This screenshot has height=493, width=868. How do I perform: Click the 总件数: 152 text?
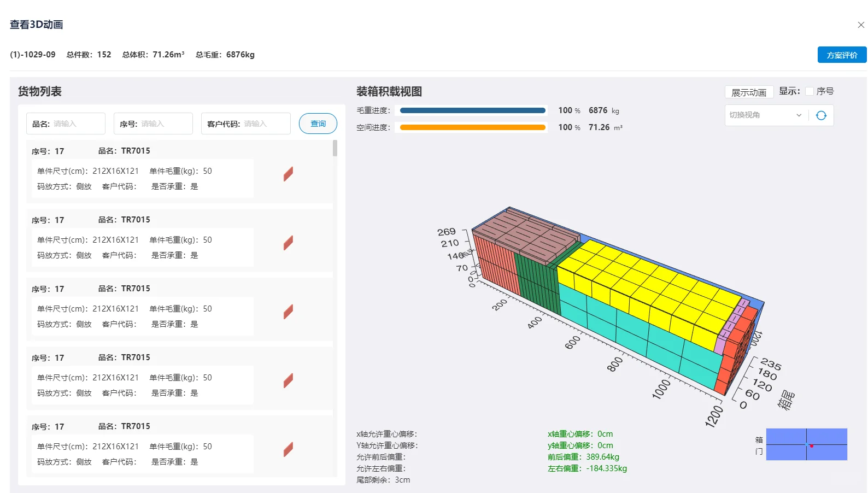click(x=89, y=55)
